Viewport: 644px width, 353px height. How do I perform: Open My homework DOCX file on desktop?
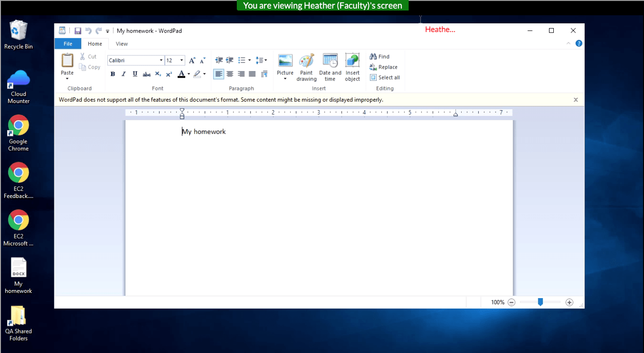(19, 275)
